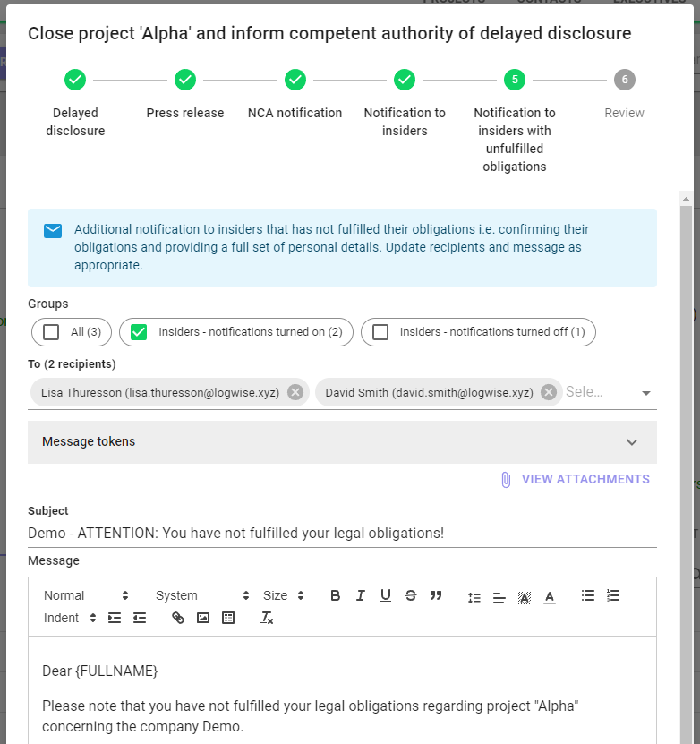The width and height of the screenshot is (700, 744).
Task: Expand the Message tokens panel
Action: point(342,441)
